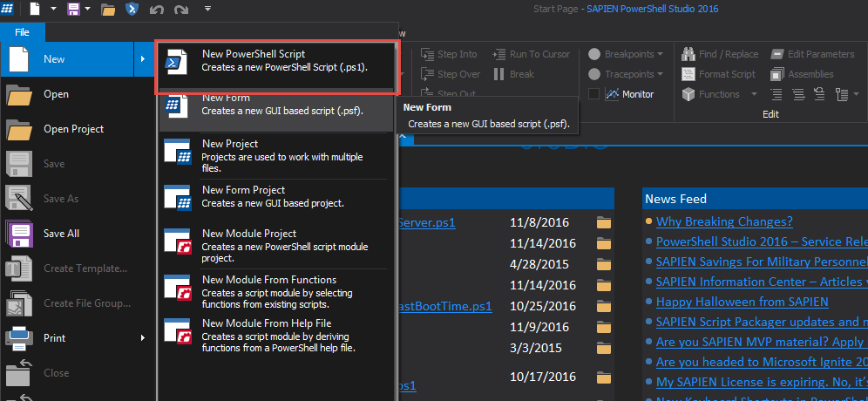Image resolution: width=868 pixels, height=401 pixels.
Task: Click the Assemblies button
Action: coord(802,74)
